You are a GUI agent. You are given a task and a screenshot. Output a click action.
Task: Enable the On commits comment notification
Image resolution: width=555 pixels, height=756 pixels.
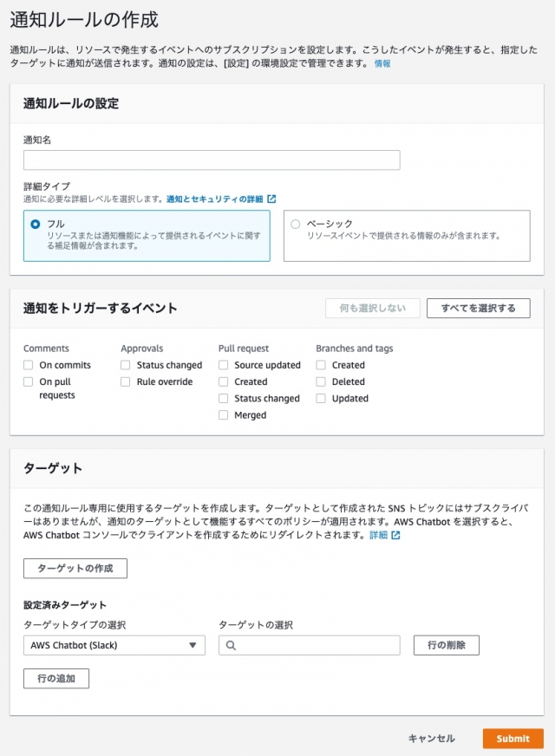click(x=27, y=365)
